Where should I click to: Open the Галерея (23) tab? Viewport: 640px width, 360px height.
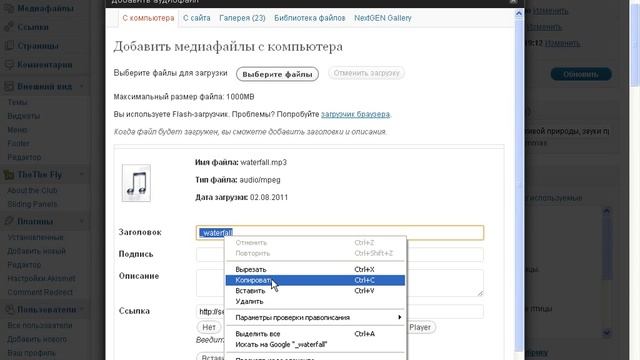pyautogui.click(x=242, y=18)
